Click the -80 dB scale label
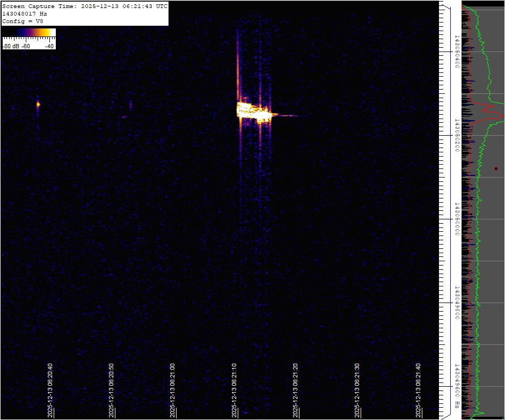The height and width of the screenshot is (420, 505). tap(11, 46)
